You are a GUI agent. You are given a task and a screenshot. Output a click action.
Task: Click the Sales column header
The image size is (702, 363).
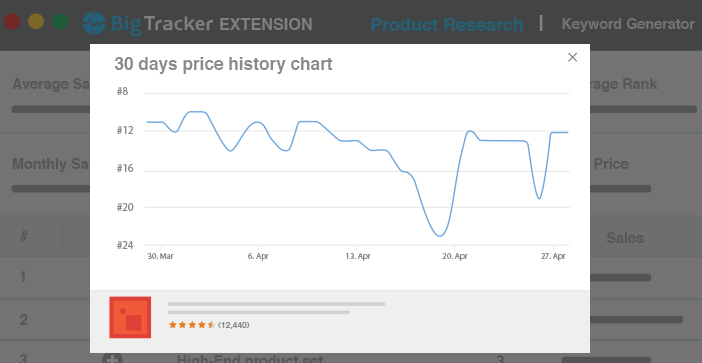[x=625, y=238]
